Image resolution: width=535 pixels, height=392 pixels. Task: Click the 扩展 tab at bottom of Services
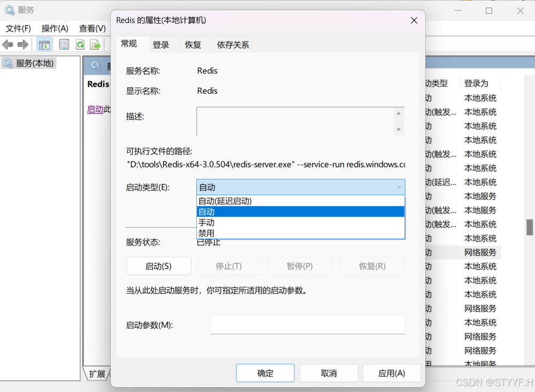point(97,374)
